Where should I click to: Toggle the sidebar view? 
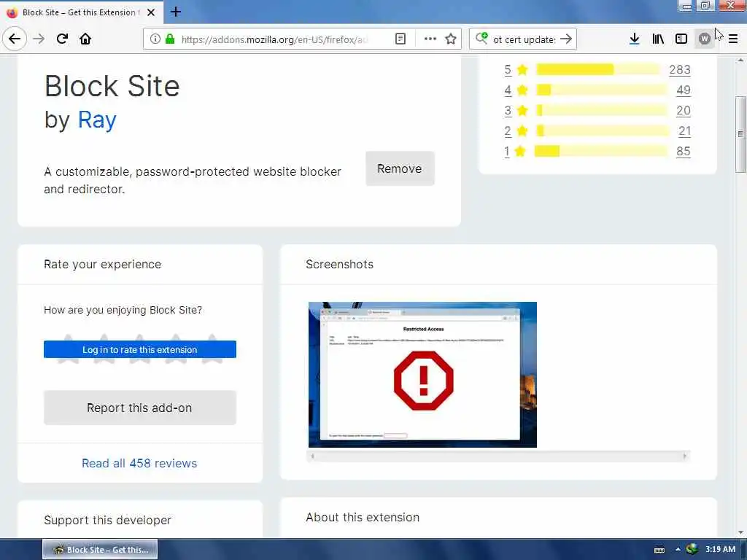(681, 39)
